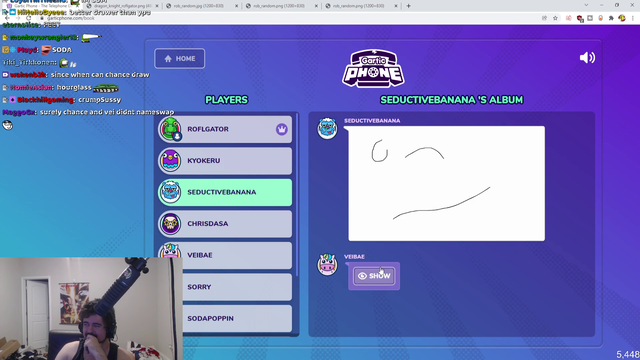Click the PLAYERS heading

pos(227,100)
